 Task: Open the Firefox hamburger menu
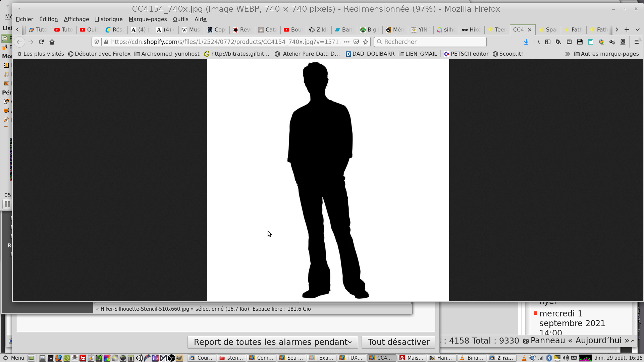coord(636,42)
